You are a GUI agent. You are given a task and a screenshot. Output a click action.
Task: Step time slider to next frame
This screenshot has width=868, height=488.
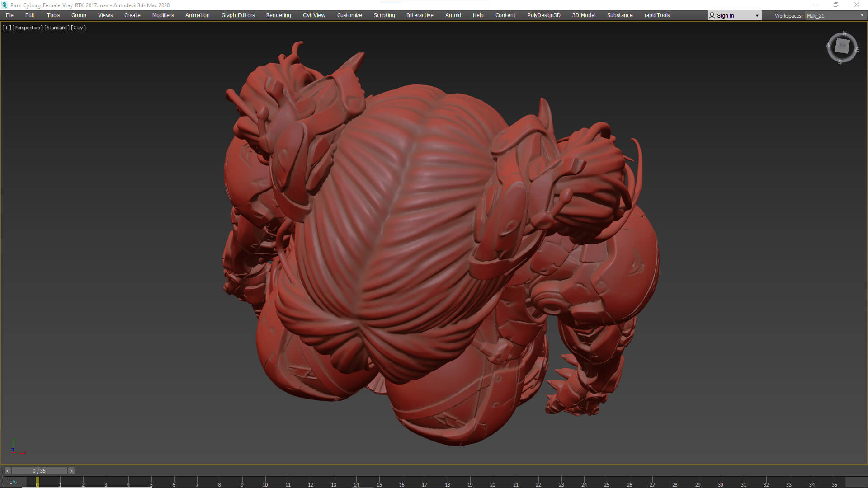point(71,471)
